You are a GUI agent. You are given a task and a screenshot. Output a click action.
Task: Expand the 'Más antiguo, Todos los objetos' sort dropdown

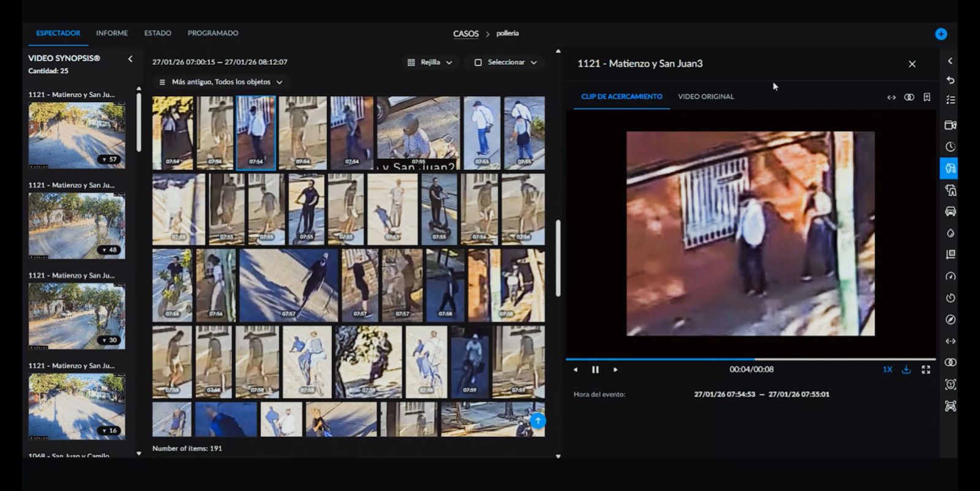tap(221, 82)
